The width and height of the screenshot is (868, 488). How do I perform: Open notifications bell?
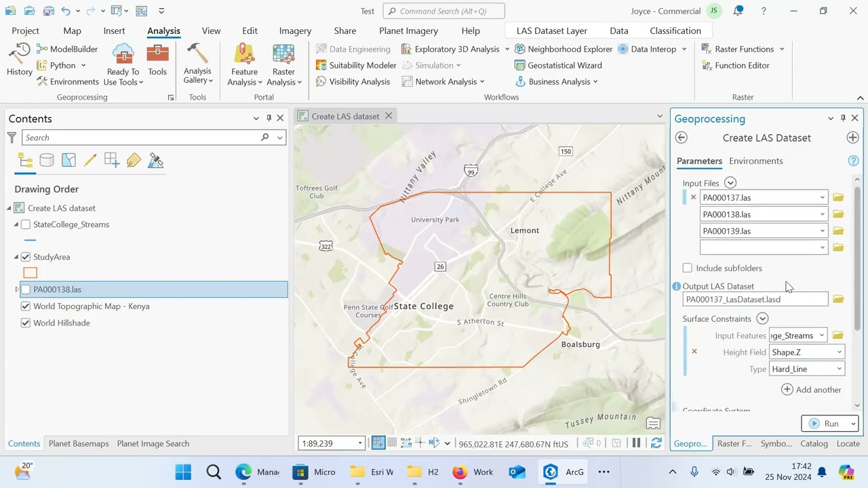pos(738,11)
